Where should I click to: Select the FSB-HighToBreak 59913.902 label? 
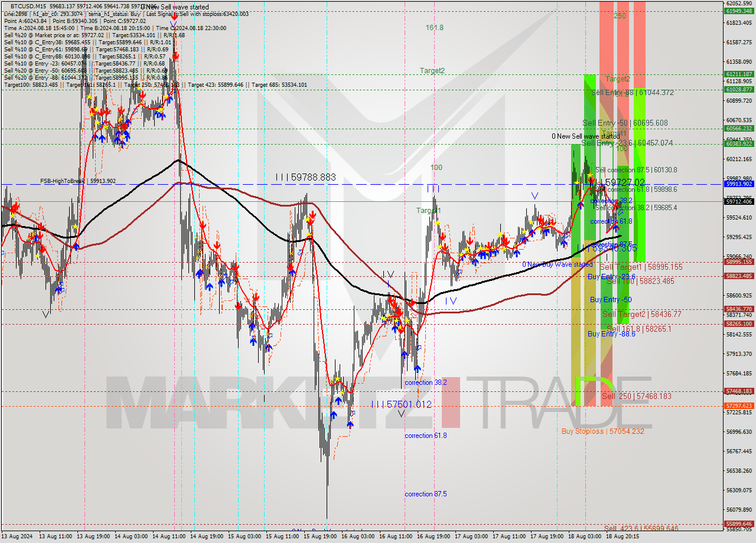(x=78, y=181)
